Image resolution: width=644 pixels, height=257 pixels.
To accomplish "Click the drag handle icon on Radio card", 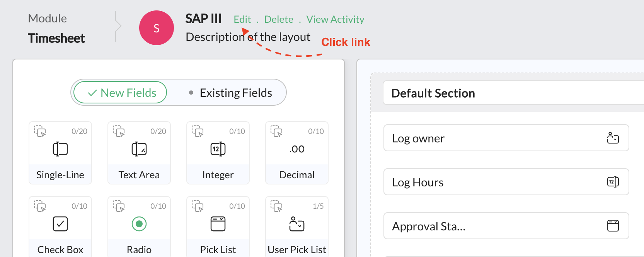I will pyautogui.click(x=119, y=206).
